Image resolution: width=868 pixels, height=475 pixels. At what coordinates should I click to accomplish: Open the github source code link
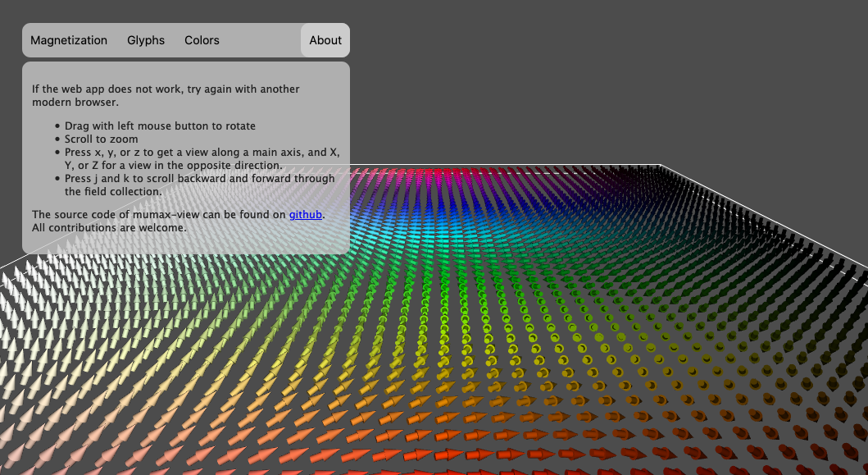pos(306,214)
